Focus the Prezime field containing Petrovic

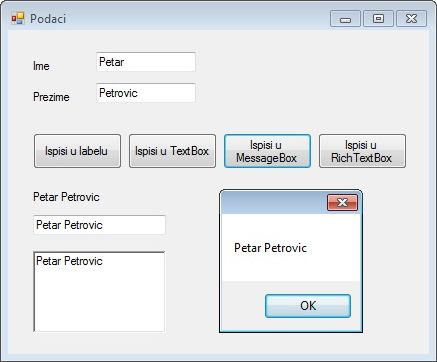pos(146,93)
